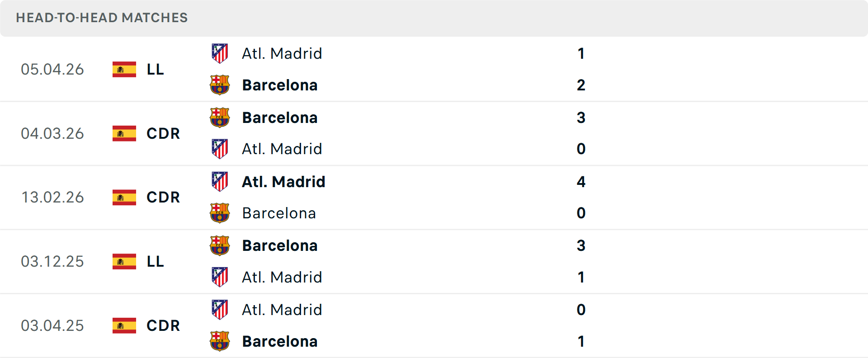Click the Spain flag next to the 03.04.25 date
The height and width of the screenshot is (358, 868).
(124, 325)
